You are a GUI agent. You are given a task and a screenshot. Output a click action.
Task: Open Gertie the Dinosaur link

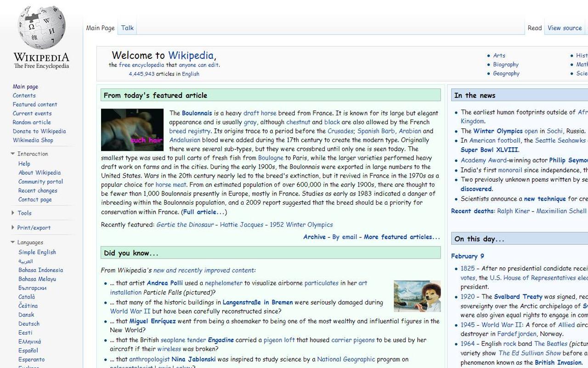185,225
